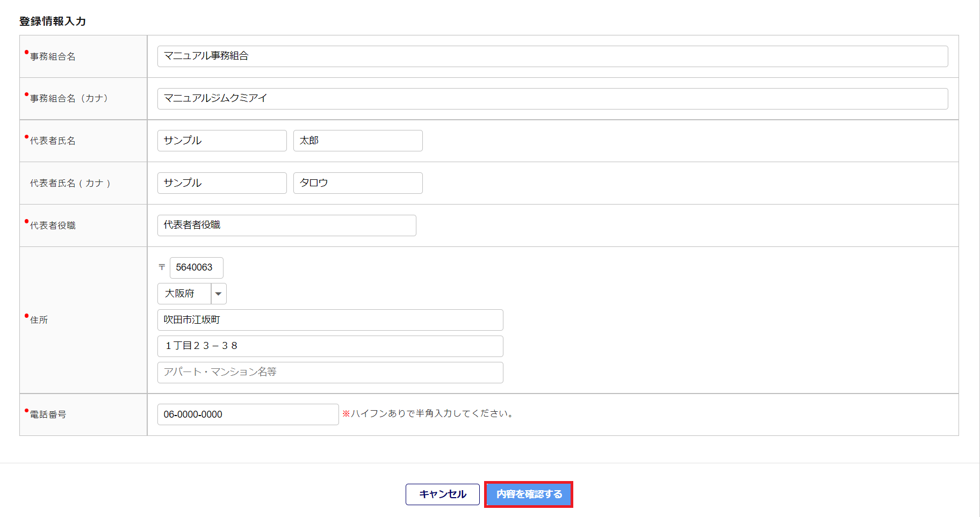Click the 代表者氏名（カナ） surname kana field

tap(222, 183)
